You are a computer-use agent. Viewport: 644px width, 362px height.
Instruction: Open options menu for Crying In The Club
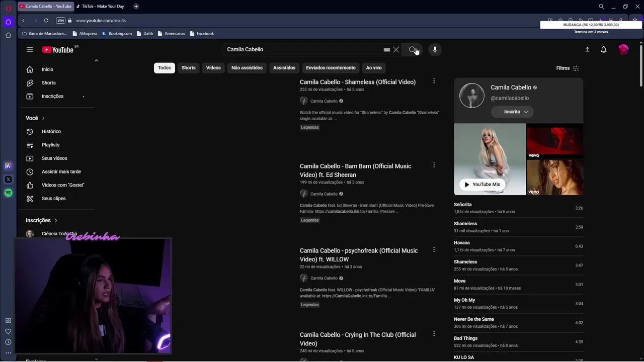[434, 333]
